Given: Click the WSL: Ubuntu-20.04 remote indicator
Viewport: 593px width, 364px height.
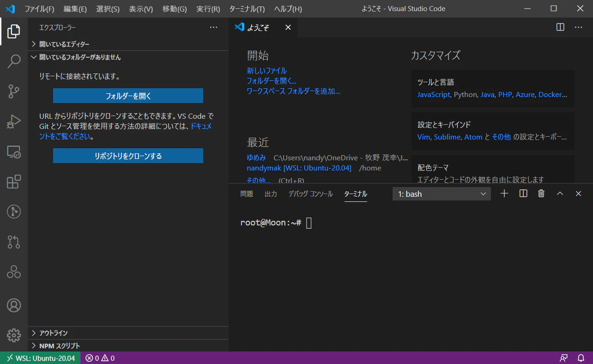Looking at the screenshot, I should tap(40, 358).
